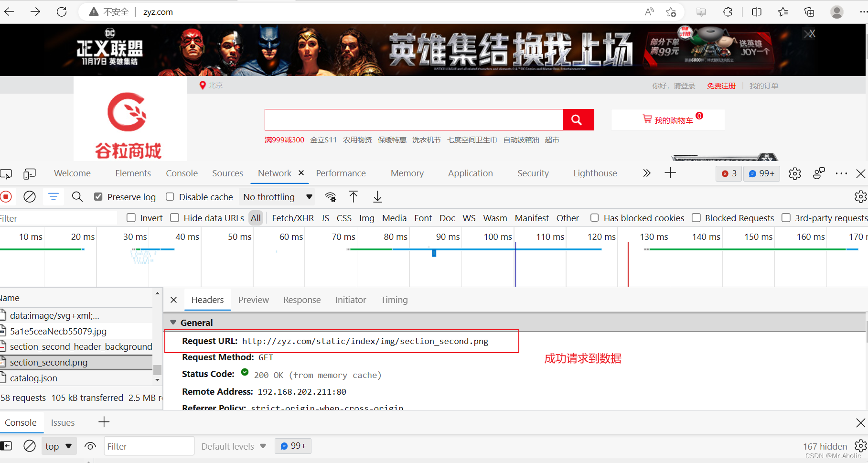This screenshot has height=463, width=868.
Task: Open browser extensions puzzle icon
Action: [728, 12]
